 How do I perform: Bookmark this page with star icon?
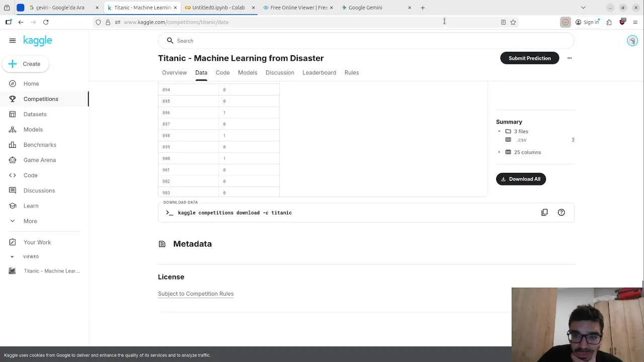click(513, 22)
